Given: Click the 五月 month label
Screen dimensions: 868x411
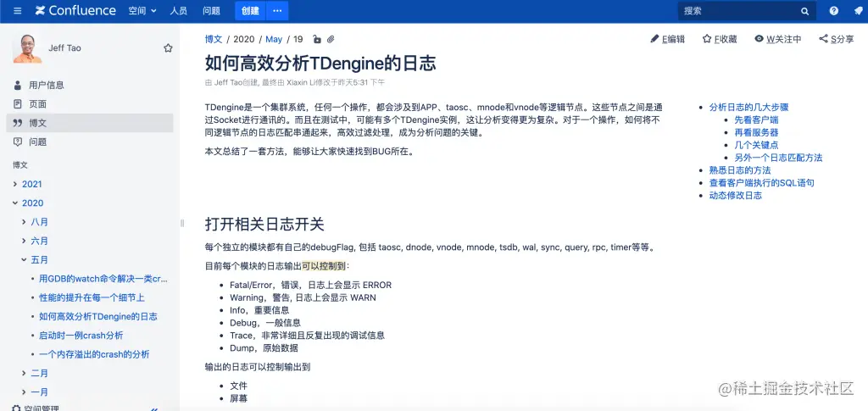Looking at the screenshot, I should (39, 259).
